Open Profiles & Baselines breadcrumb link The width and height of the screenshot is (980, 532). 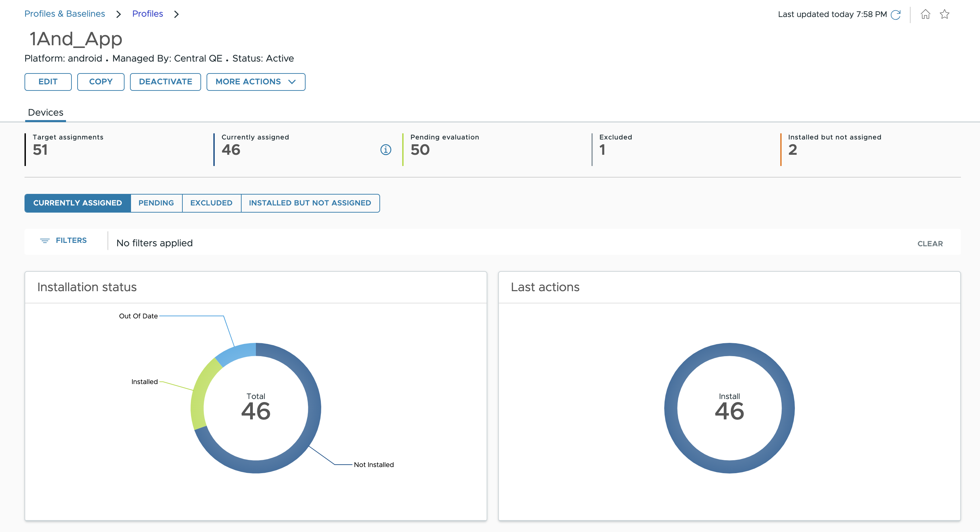pyautogui.click(x=65, y=14)
